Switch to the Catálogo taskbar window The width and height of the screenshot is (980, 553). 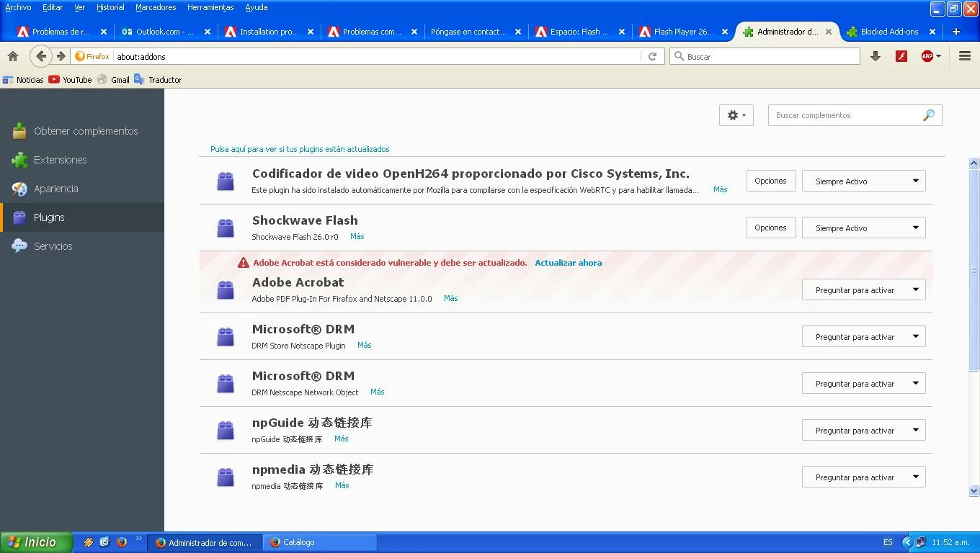click(x=319, y=542)
